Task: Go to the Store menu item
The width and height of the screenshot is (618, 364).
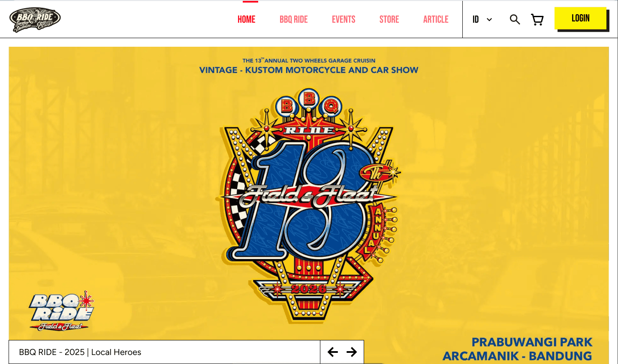Action: [x=389, y=19]
